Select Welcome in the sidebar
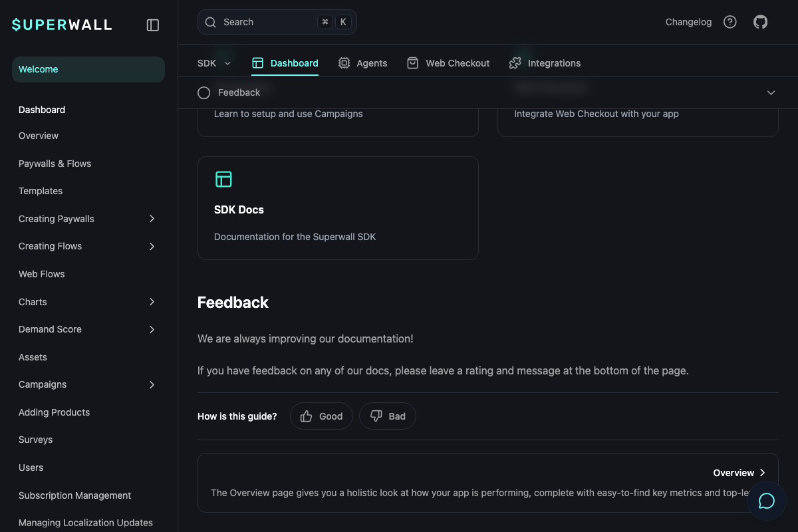 click(88, 69)
